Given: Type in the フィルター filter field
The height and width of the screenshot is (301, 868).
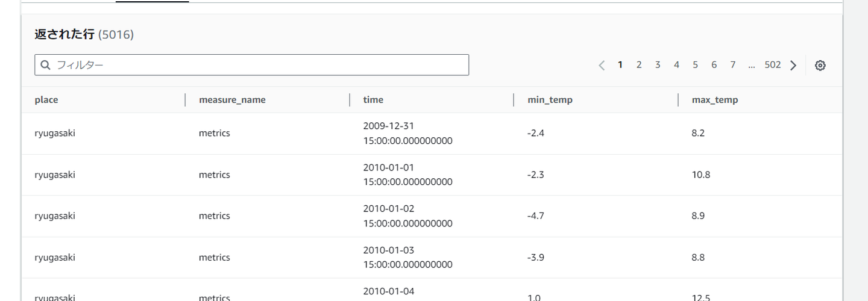Looking at the screenshot, I should pyautogui.click(x=259, y=65).
